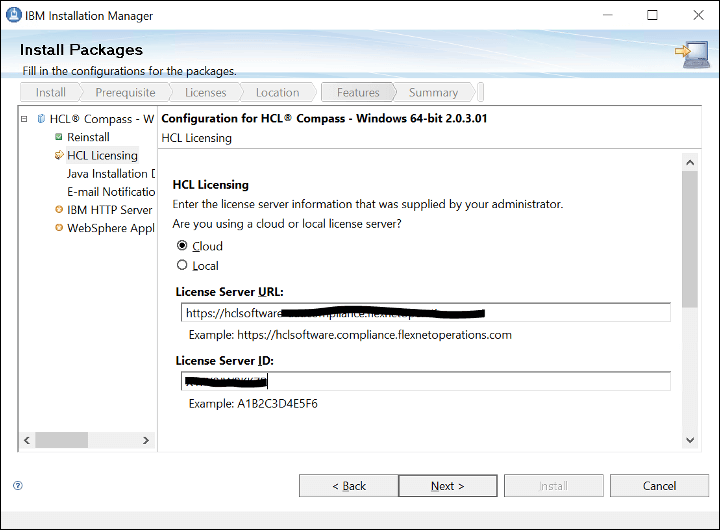Image resolution: width=720 pixels, height=530 pixels.
Task: Open help via the question mark icon
Action: point(18,485)
